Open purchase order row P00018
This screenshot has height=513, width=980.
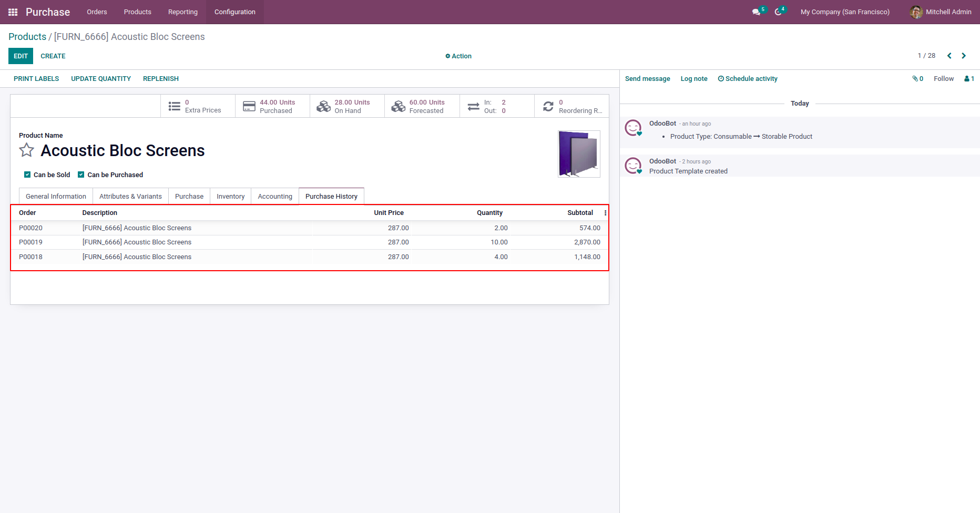pyautogui.click(x=310, y=257)
